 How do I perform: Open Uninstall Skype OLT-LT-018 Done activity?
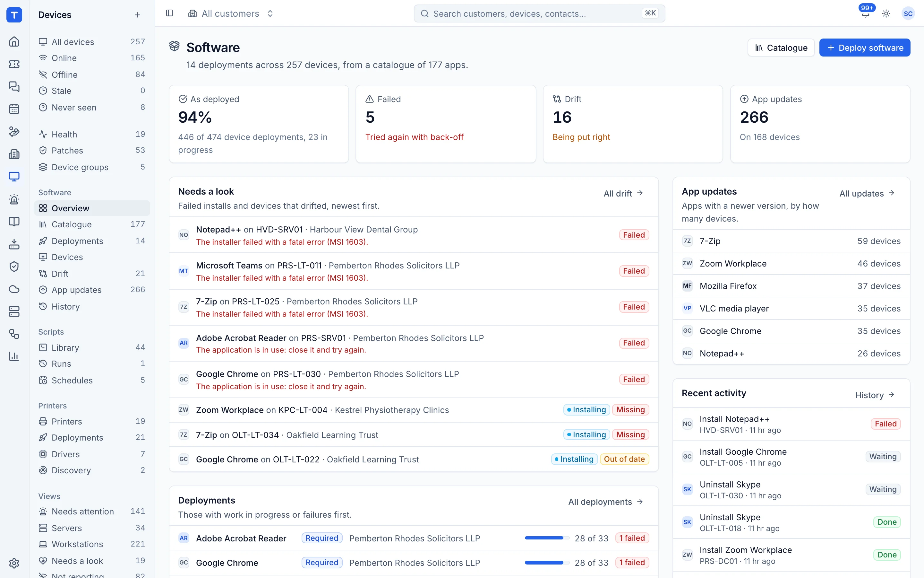coord(791,522)
